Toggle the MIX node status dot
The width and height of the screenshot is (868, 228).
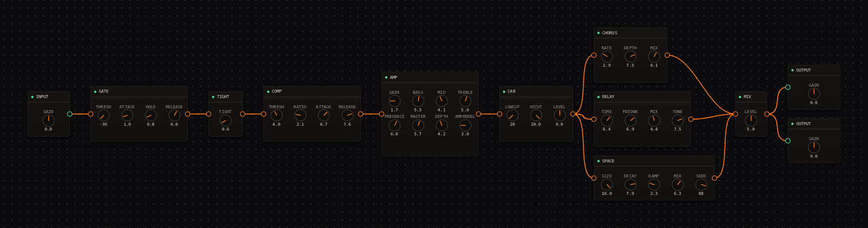tap(740, 96)
